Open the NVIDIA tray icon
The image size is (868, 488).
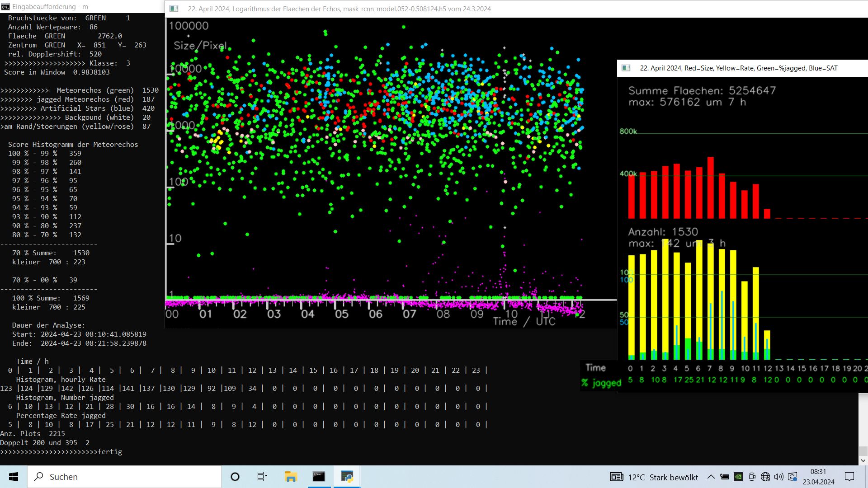pos(738,477)
